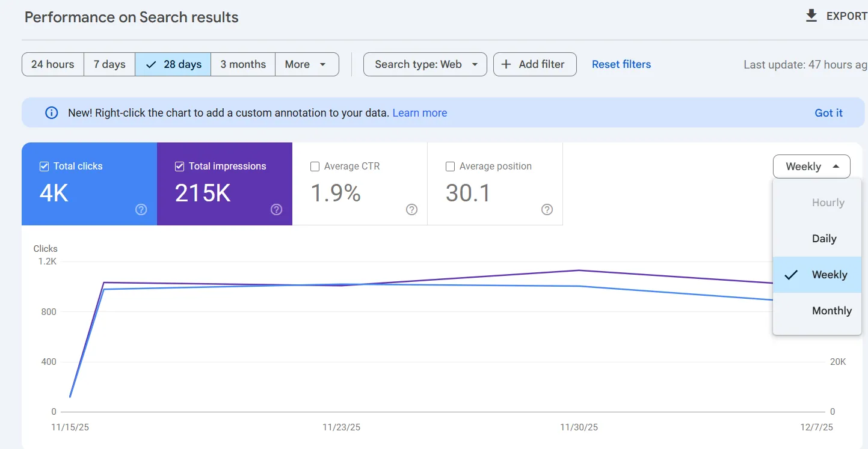Uncheck the Total clicks checkbox
Screen dimensions: 868x449
pos(43,166)
